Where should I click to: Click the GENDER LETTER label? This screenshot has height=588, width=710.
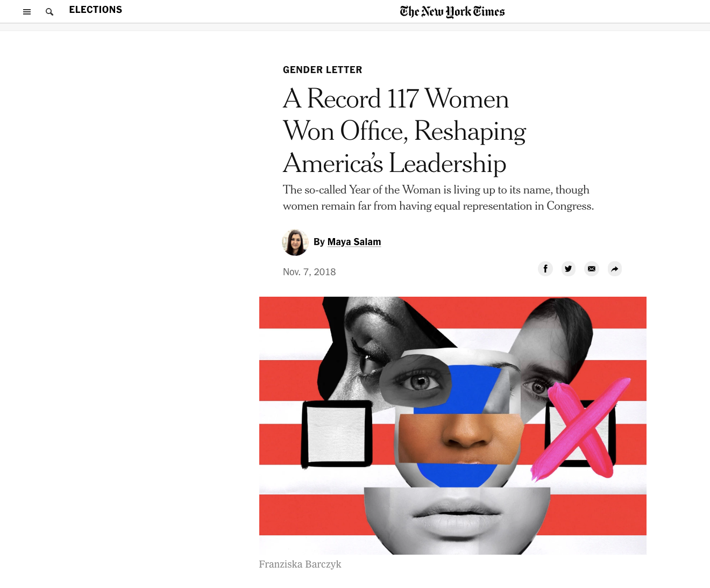(x=323, y=70)
